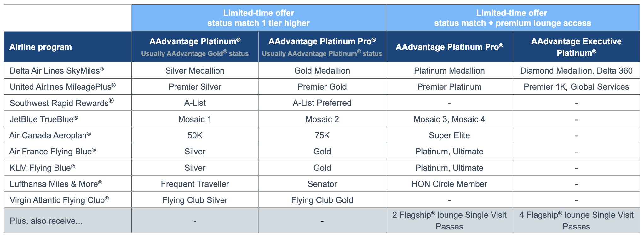Screen dimensions: 644x238
Task: Click the Air Canada Aeroplan row label
Action: click(x=50, y=135)
